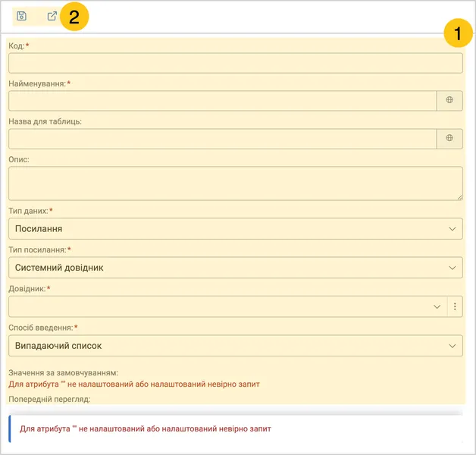Click inside the Опис text area
The image size is (476, 455).
tap(236, 184)
